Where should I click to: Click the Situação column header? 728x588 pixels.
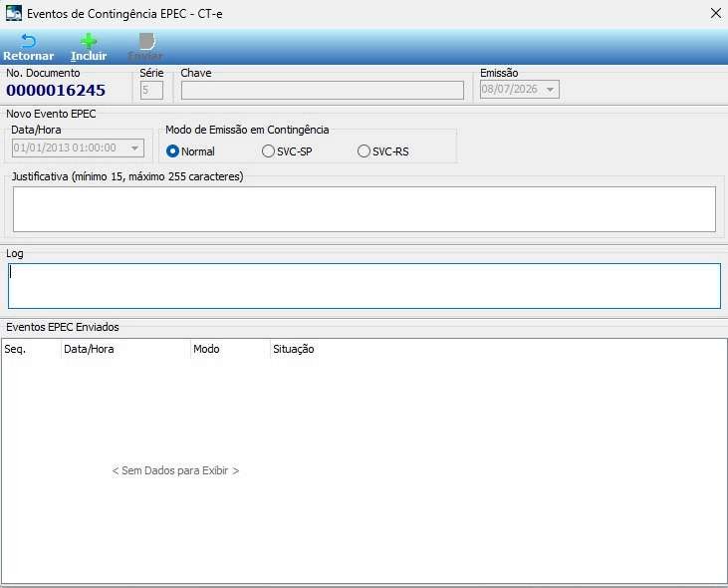(294, 349)
